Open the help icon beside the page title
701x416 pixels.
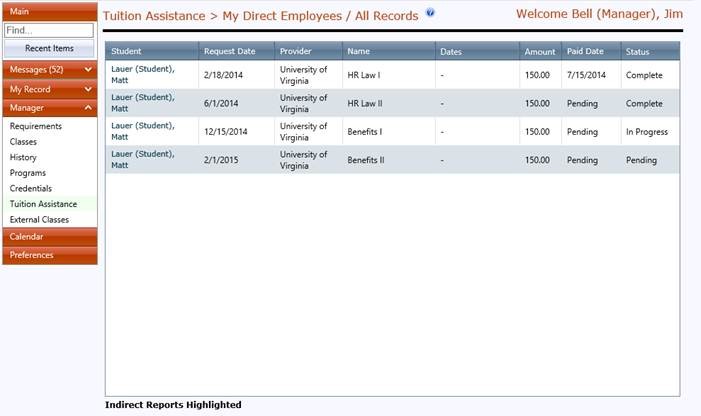(430, 13)
